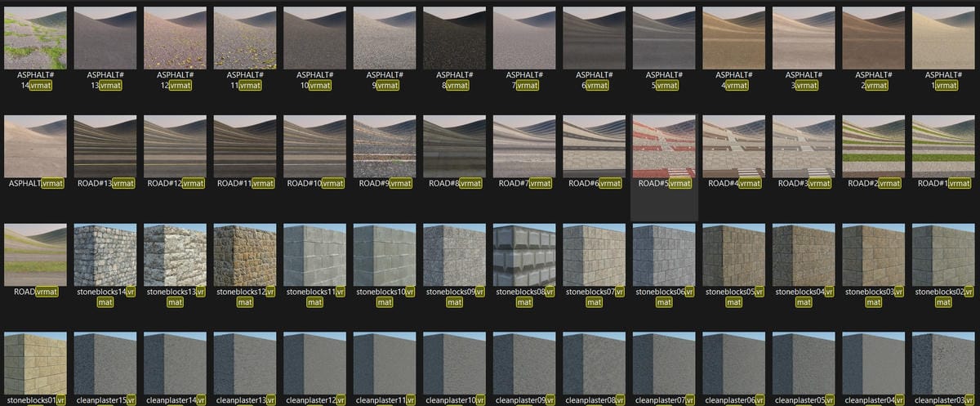This screenshot has height=406, width=980.
Task: Choose the ASPHALT#1 material thumbnail
Action: pyautogui.click(x=942, y=38)
